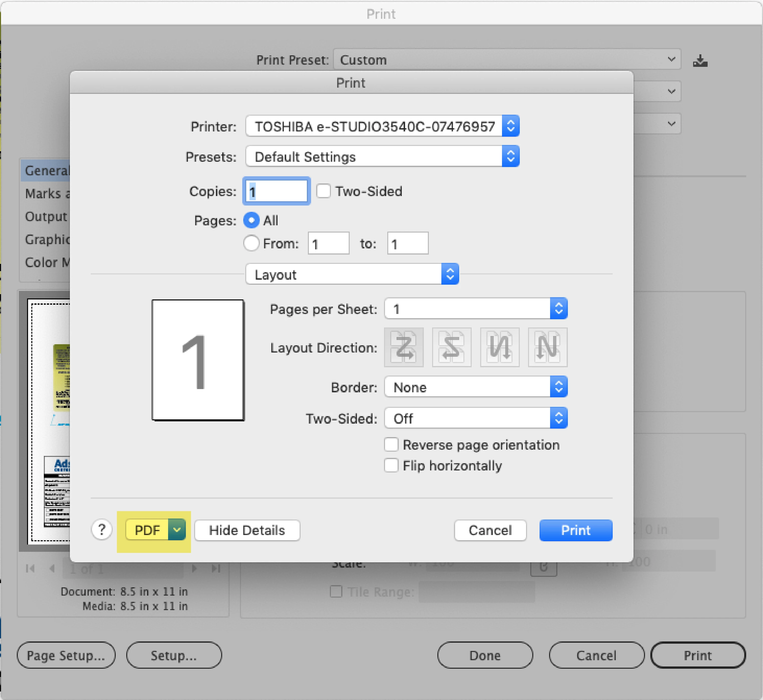Check Reverse page orientation

point(391,445)
